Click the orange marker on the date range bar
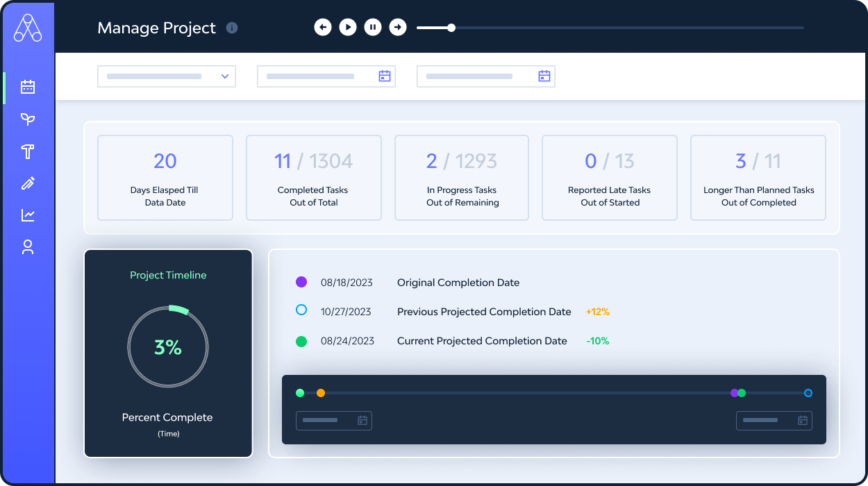 click(321, 392)
